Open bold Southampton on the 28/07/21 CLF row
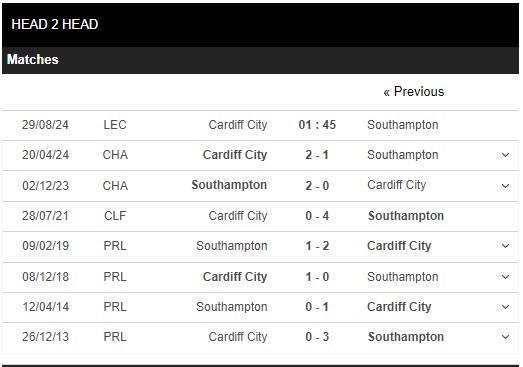523x367 pixels. (x=406, y=216)
